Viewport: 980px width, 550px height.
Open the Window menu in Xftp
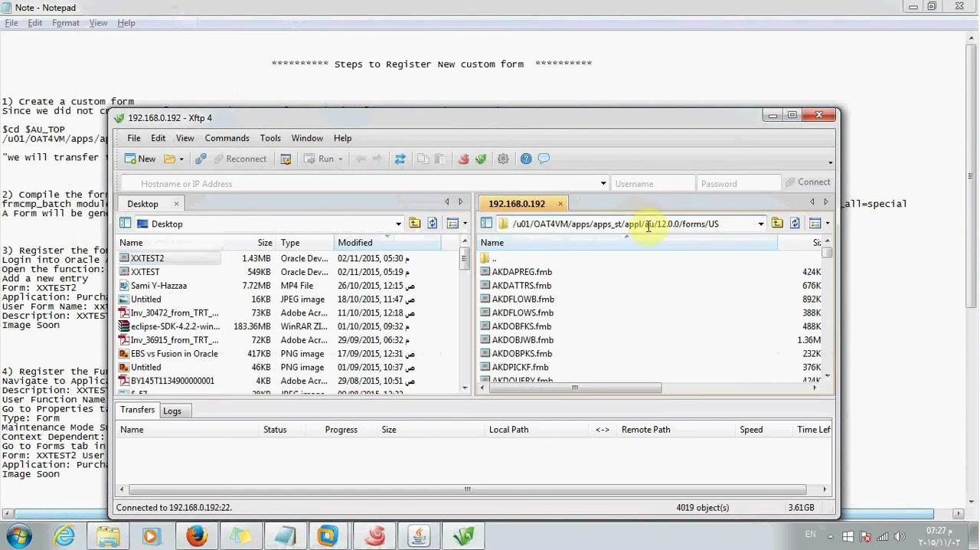[307, 139]
